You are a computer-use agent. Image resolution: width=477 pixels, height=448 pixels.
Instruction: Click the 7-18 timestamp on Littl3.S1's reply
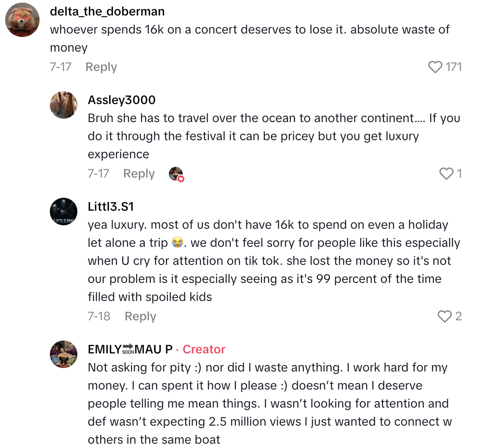click(x=99, y=316)
